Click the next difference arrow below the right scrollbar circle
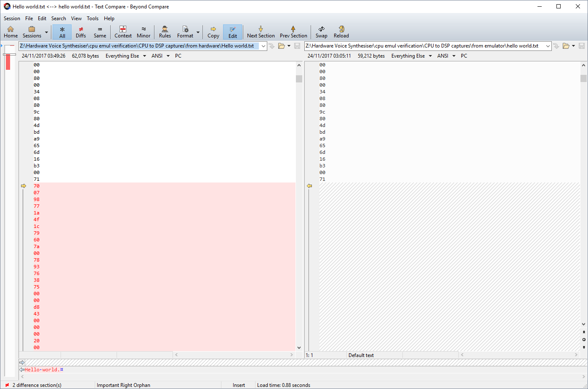The image size is (588, 389). click(x=584, y=347)
